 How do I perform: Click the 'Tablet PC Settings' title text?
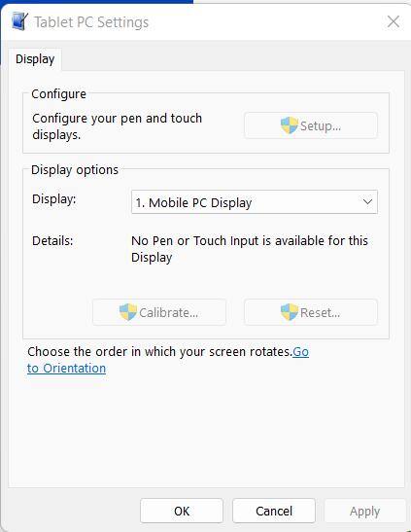click(x=91, y=22)
